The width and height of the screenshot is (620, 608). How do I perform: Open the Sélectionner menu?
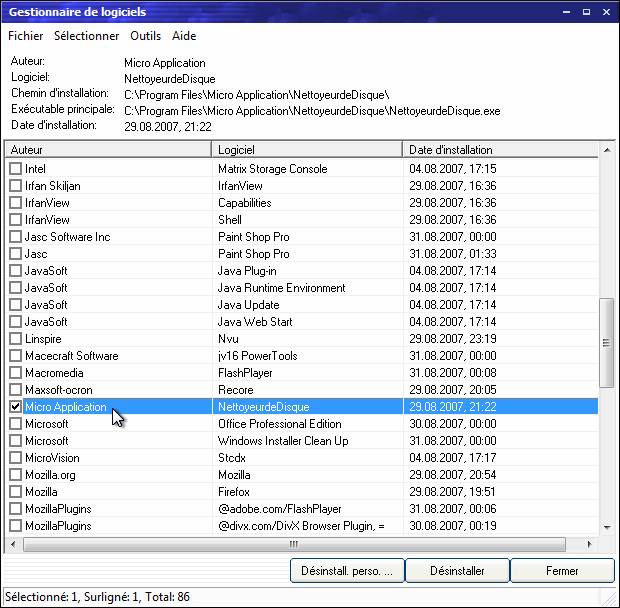point(87,36)
